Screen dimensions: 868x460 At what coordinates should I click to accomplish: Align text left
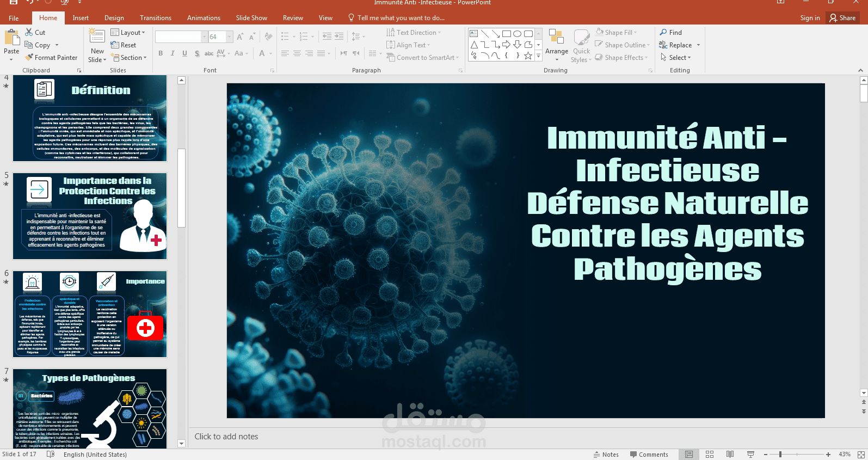pos(285,53)
